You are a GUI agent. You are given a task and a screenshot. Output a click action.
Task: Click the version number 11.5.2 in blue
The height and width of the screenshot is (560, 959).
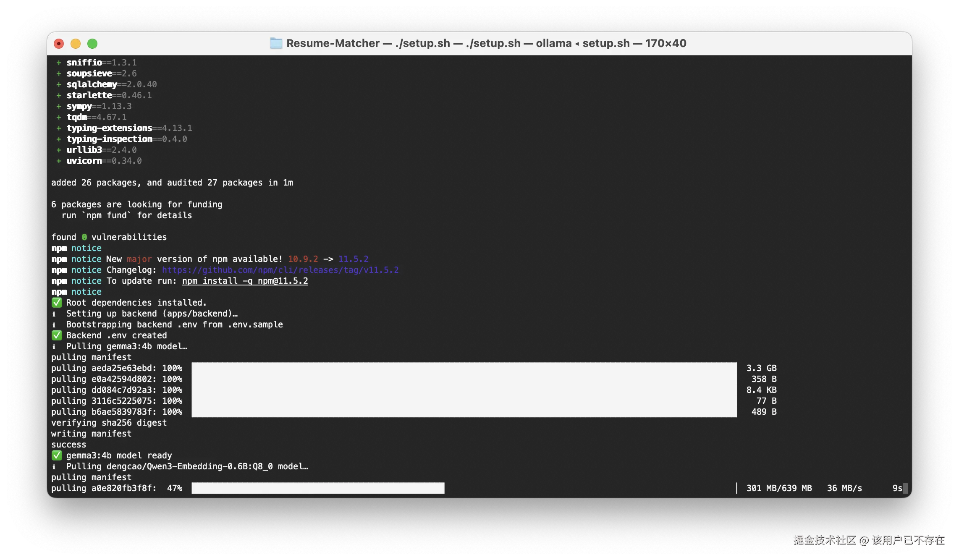(x=353, y=259)
